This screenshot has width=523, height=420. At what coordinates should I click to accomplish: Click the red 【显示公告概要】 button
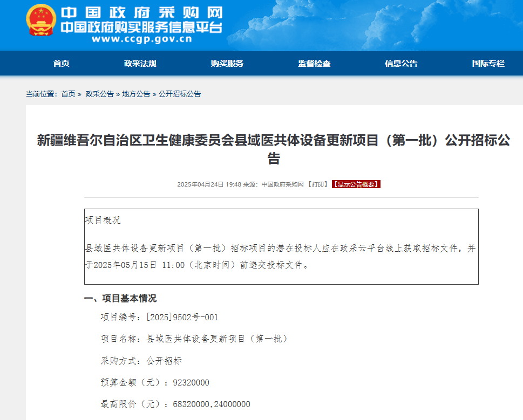[356, 184]
